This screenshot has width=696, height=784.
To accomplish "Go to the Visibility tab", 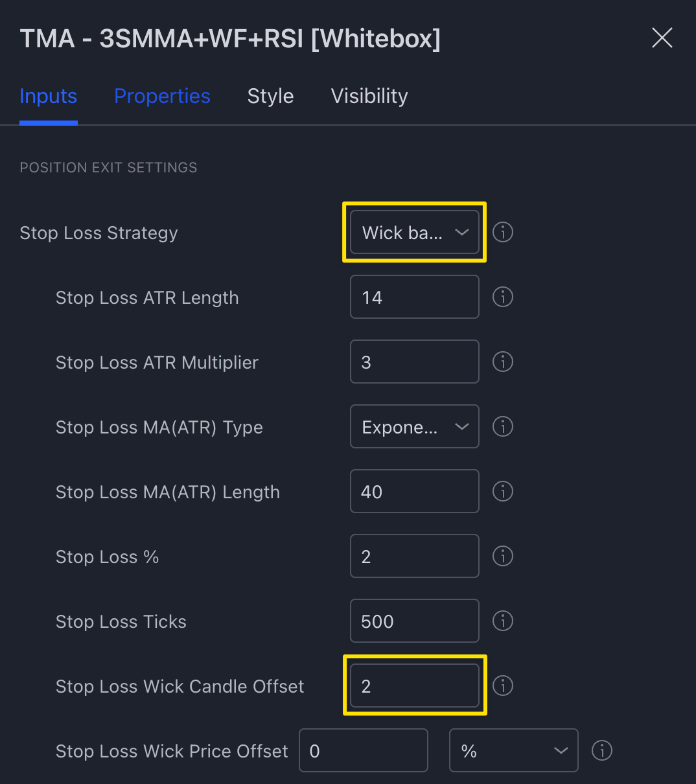I will (x=369, y=96).
